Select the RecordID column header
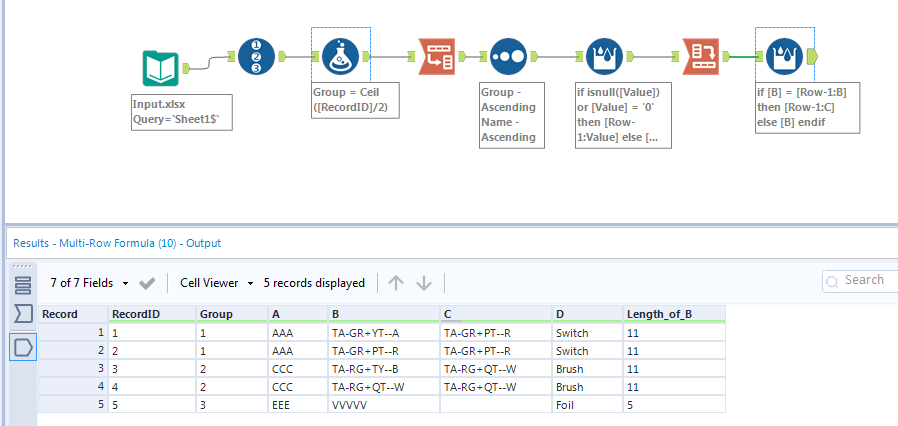898x426 pixels. (x=150, y=314)
